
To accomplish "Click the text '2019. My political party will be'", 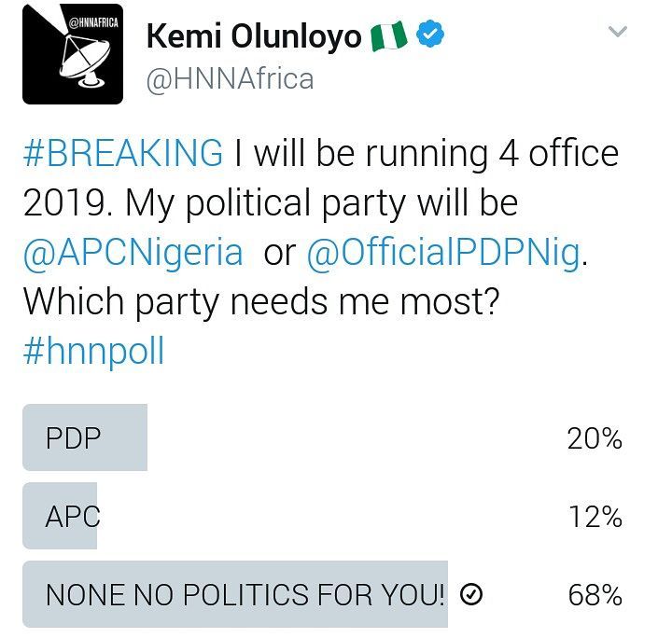I will 271,203.
